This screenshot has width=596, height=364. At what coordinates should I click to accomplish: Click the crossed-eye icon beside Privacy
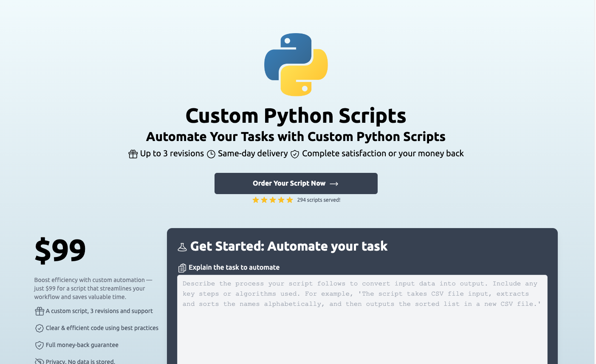click(x=40, y=361)
